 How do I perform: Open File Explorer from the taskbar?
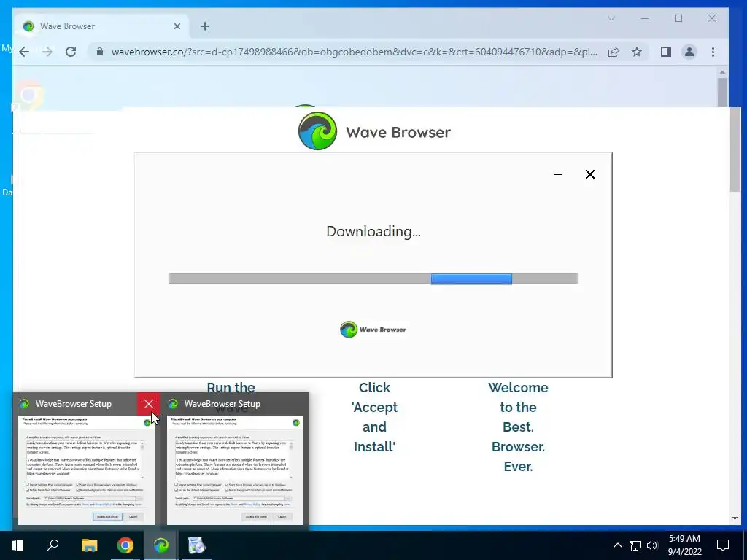[x=89, y=545]
